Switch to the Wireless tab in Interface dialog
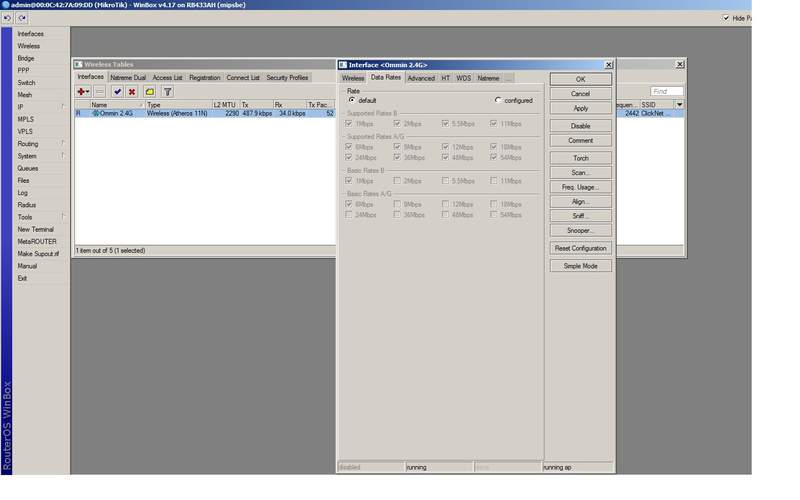Screen dimensions: 800x500 tap(353, 78)
